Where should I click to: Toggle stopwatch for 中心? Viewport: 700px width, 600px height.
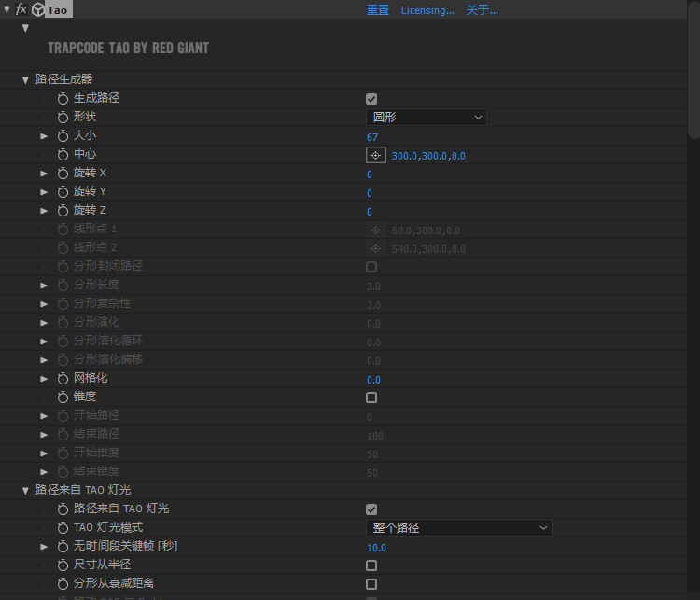click(63, 155)
